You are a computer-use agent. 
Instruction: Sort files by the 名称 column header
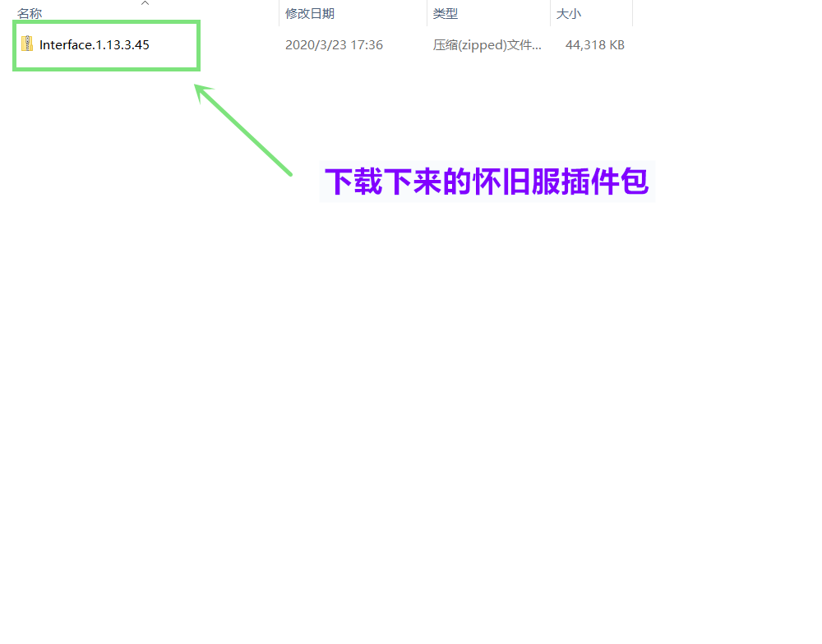click(x=30, y=14)
